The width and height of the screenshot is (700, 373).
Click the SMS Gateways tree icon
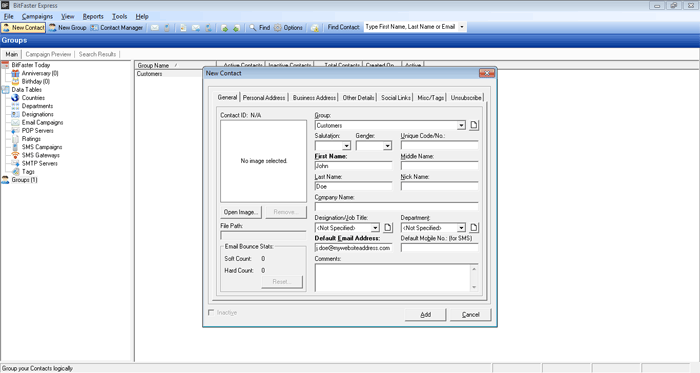(15, 155)
